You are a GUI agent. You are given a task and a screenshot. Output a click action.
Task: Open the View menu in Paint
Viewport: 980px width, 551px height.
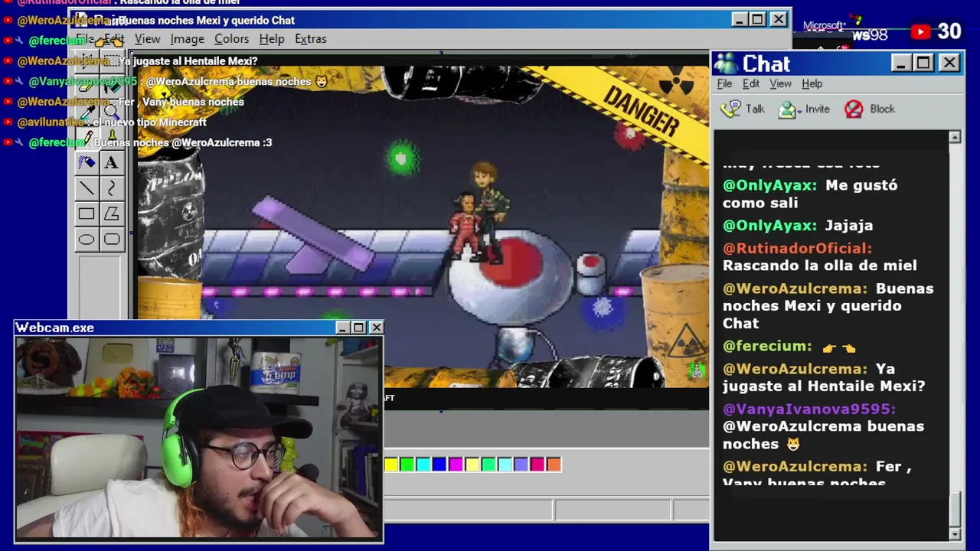[x=147, y=39]
